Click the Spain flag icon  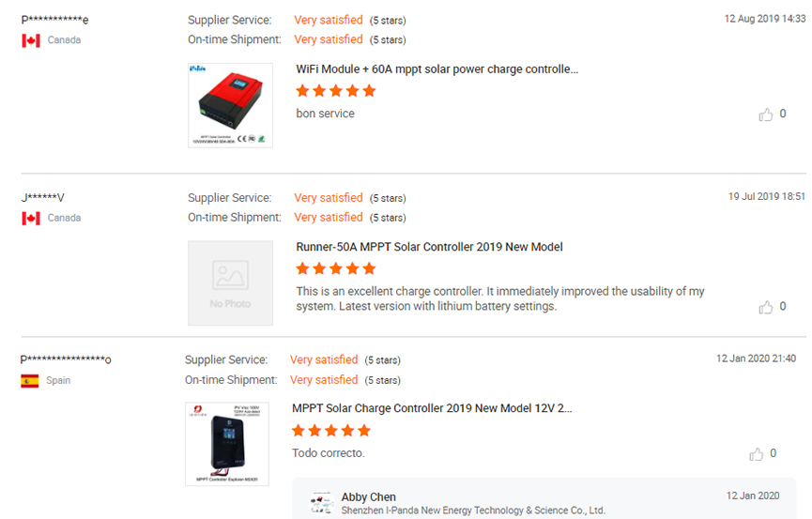[30, 381]
